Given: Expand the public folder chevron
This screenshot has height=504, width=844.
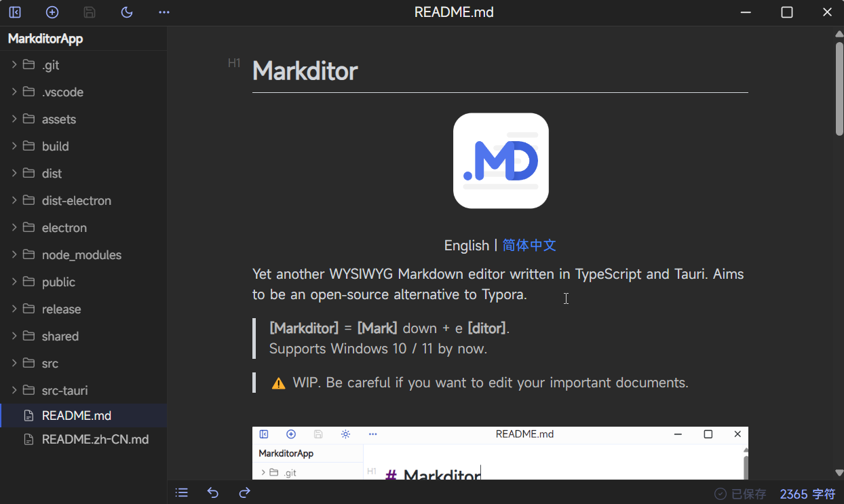Looking at the screenshot, I should click(x=14, y=282).
